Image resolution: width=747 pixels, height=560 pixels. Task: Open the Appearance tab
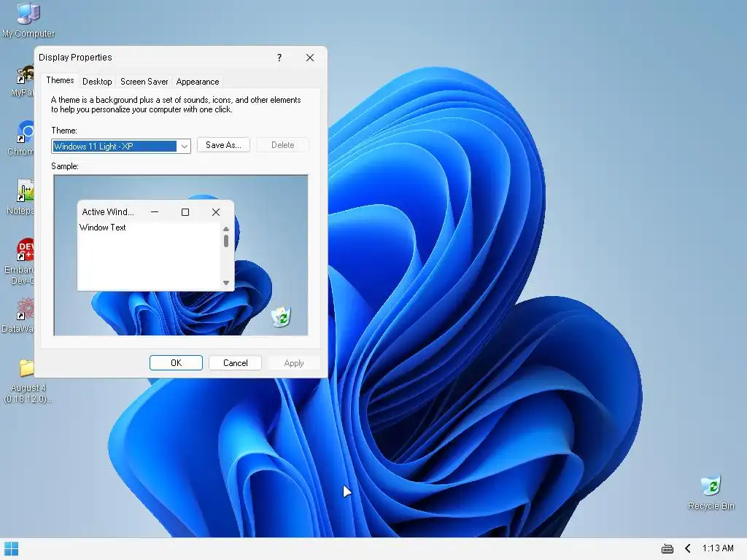[198, 82]
